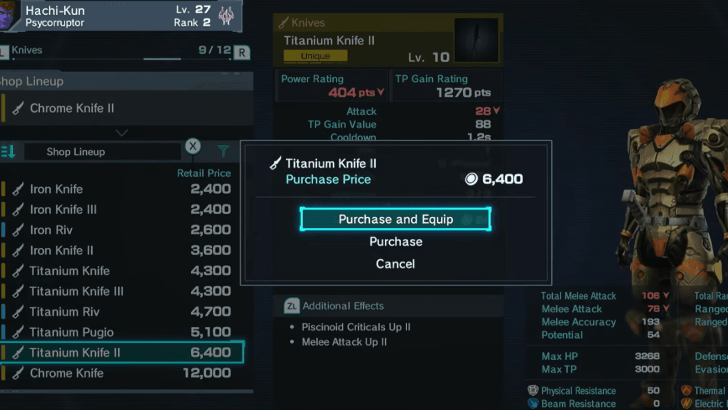Click the class emblem beside Rank 2

click(x=226, y=16)
